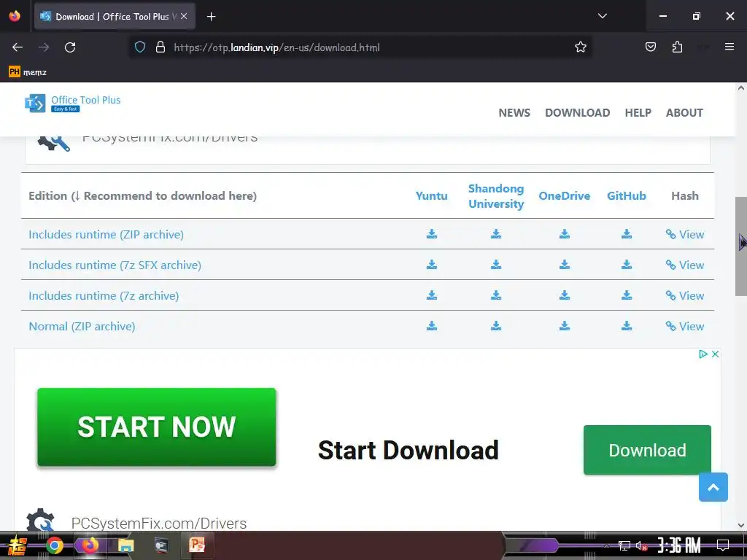Click the Office Tool Plus logo
The image size is (747, 560).
coord(72,103)
